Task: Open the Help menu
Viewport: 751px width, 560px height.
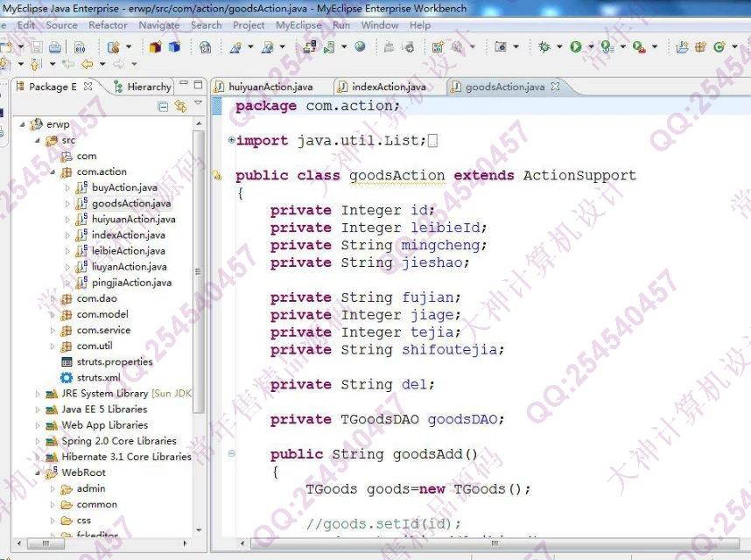Action: pos(420,24)
